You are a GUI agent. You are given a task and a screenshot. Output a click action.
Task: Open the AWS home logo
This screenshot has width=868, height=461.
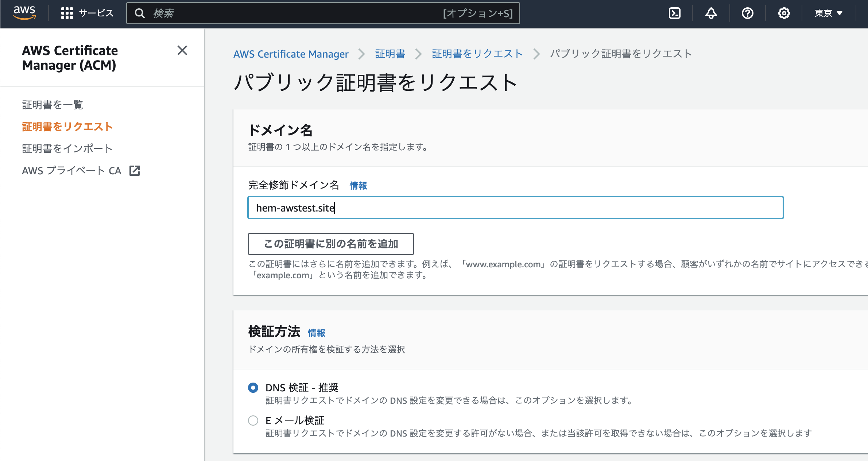pyautogui.click(x=24, y=13)
